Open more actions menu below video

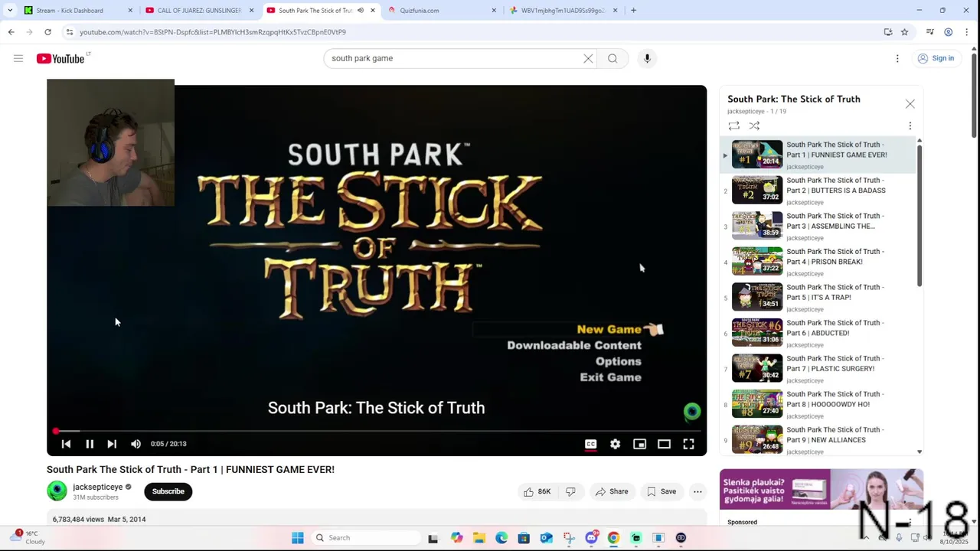[x=697, y=491]
